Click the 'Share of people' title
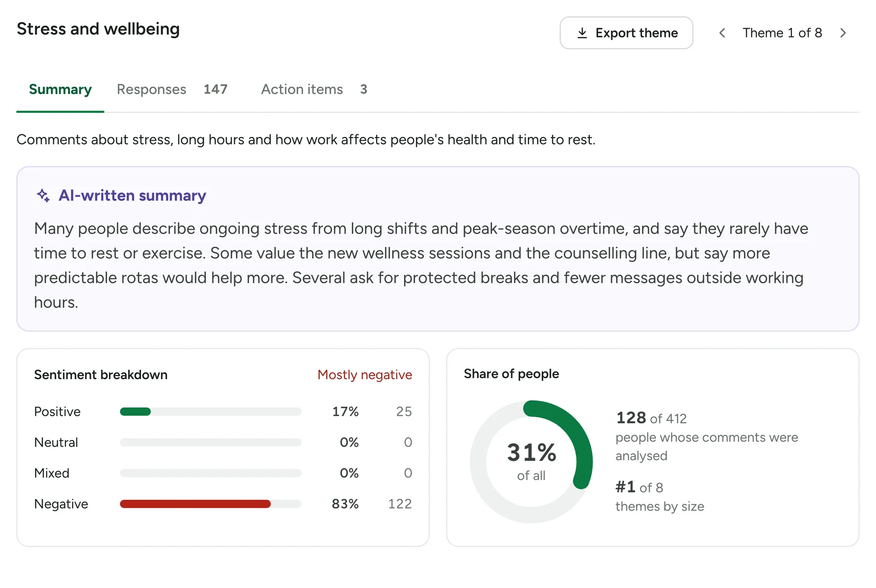This screenshot has width=876, height=588. [x=511, y=374]
